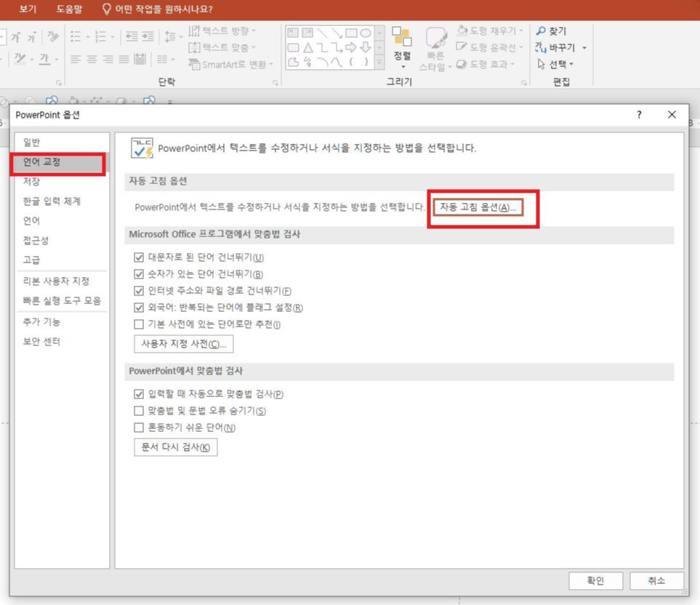This screenshot has width=700, height=605.
Task: Toggle 입력할 때 자동으로 맞춤법 검사 checkbox
Action: tap(139, 394)
